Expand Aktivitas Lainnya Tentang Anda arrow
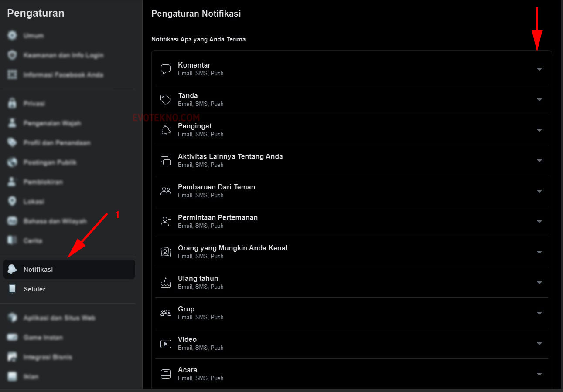This screenshot has height=392, width=563. tap(539, 161)
